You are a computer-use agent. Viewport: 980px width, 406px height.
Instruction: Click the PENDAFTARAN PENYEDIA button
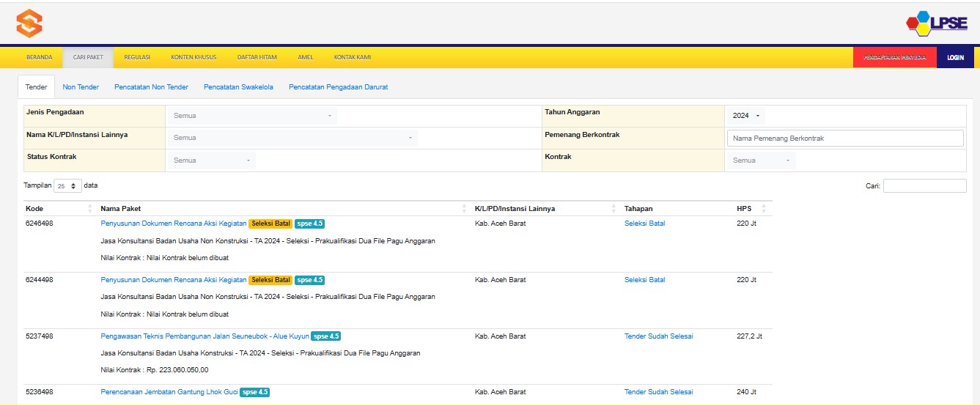(x=894, y=57)
